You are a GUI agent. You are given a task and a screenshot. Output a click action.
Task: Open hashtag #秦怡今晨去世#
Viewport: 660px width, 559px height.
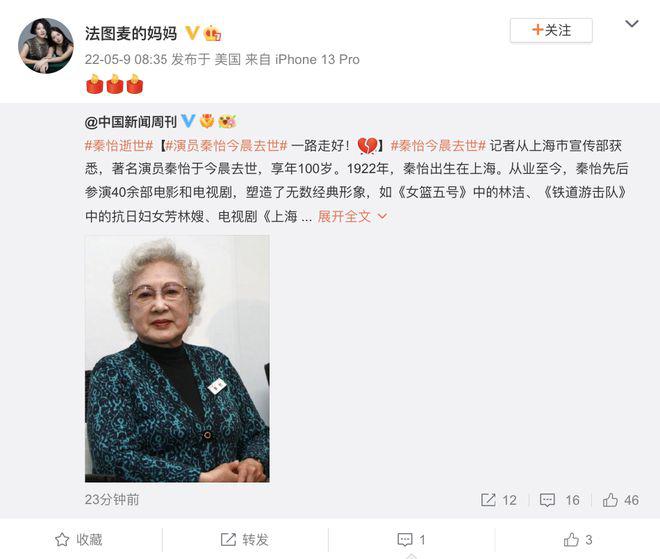click(438, 146)
